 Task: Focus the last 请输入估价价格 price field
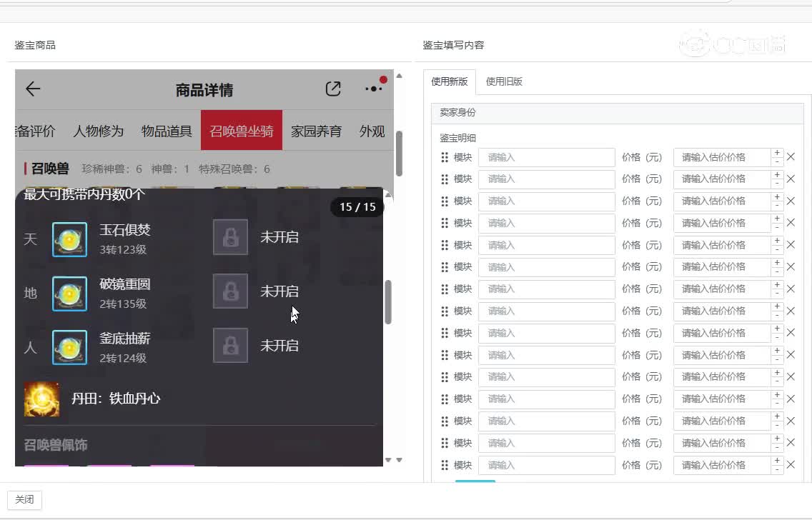722,465
